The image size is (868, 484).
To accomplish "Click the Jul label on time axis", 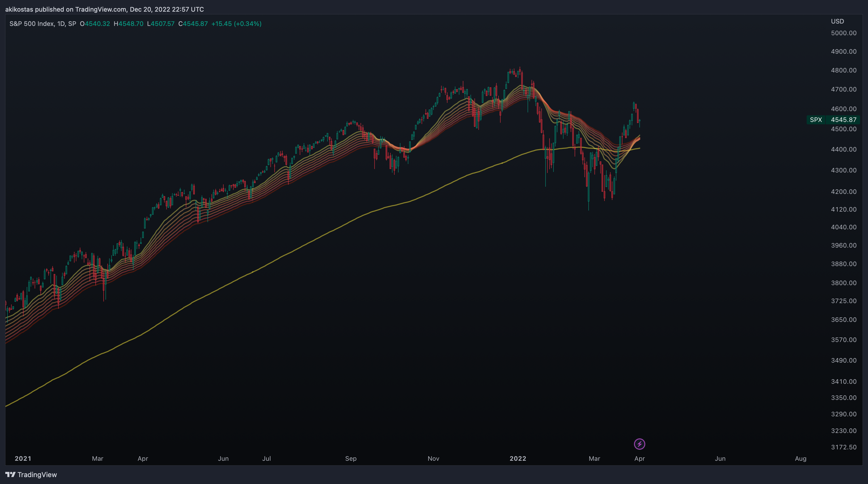I will (266, 458).
